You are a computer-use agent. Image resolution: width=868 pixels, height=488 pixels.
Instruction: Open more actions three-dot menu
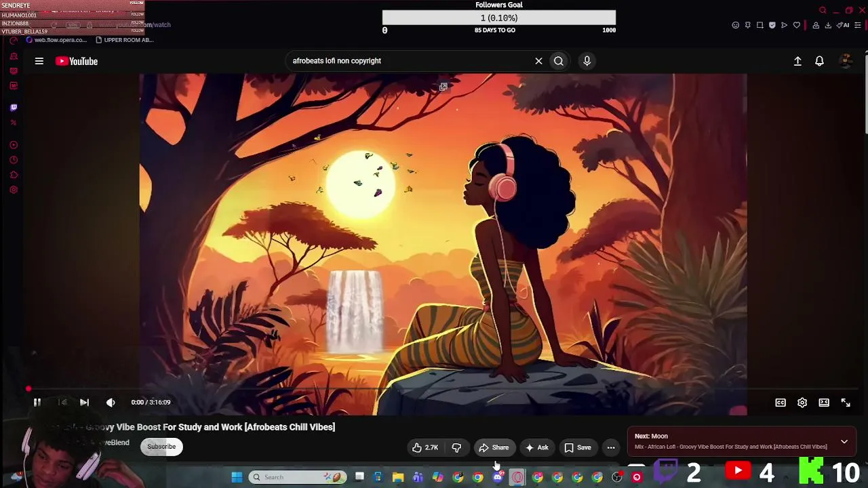coord(611,447)
